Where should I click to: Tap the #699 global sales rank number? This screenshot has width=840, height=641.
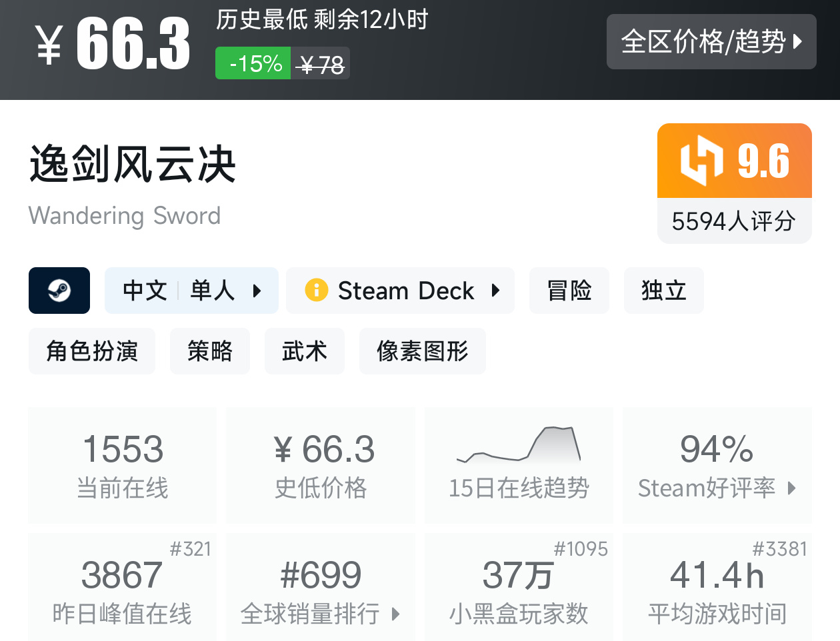point(321,575)
